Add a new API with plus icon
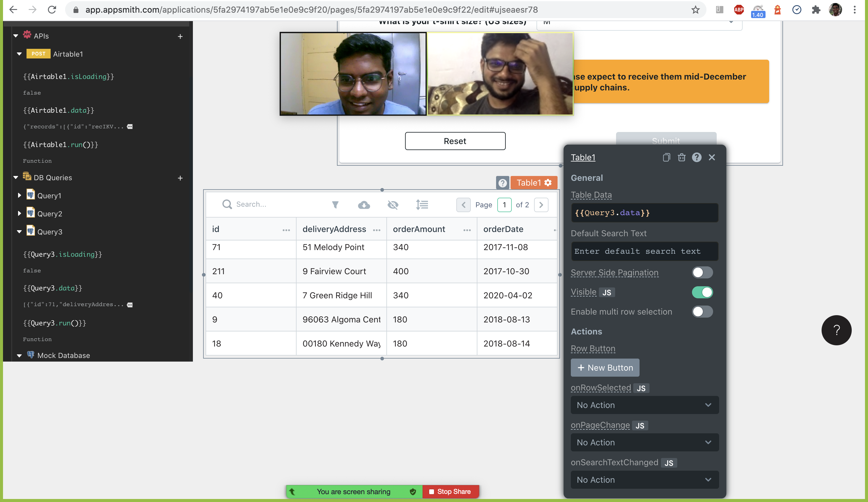 [180, 36]
